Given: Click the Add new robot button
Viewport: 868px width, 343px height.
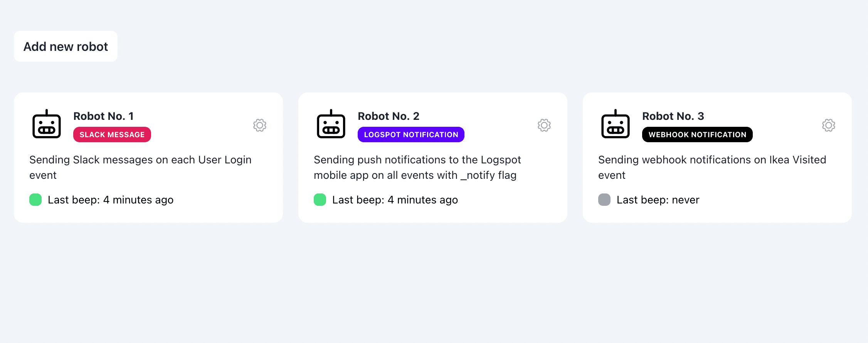Looking at the screenshot, I should point(66,46).
